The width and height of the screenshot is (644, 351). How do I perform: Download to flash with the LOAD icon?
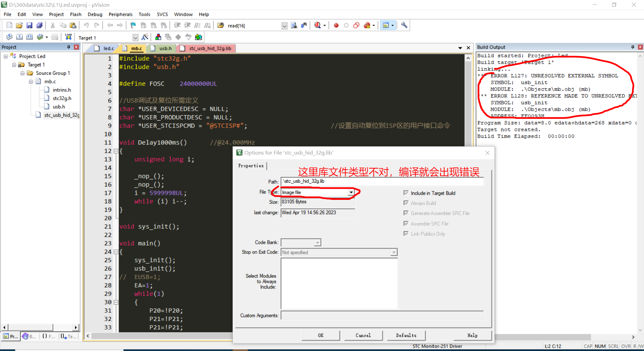(x=68, y=37)
